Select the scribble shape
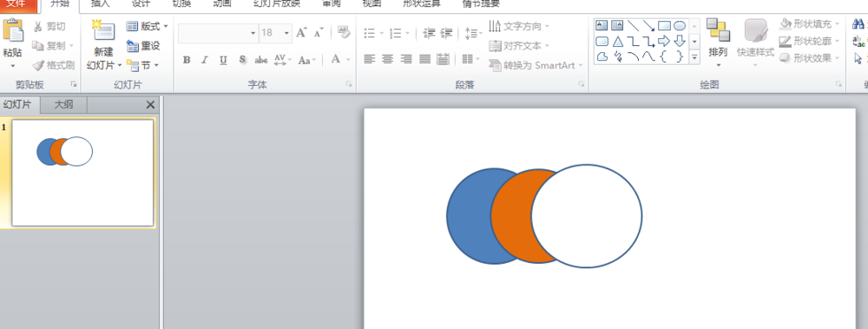This screenshot has width=868, height=329. click(x=618, y=56)
